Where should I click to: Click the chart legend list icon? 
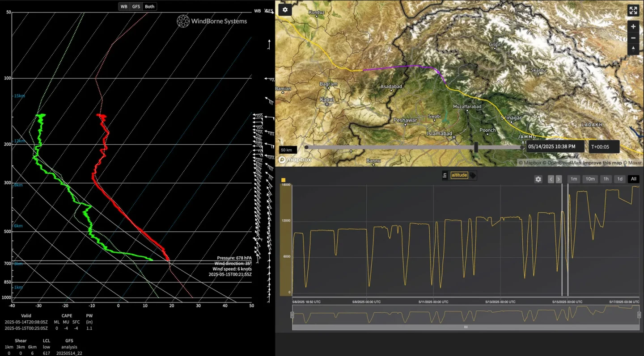[x=445, y=176]
